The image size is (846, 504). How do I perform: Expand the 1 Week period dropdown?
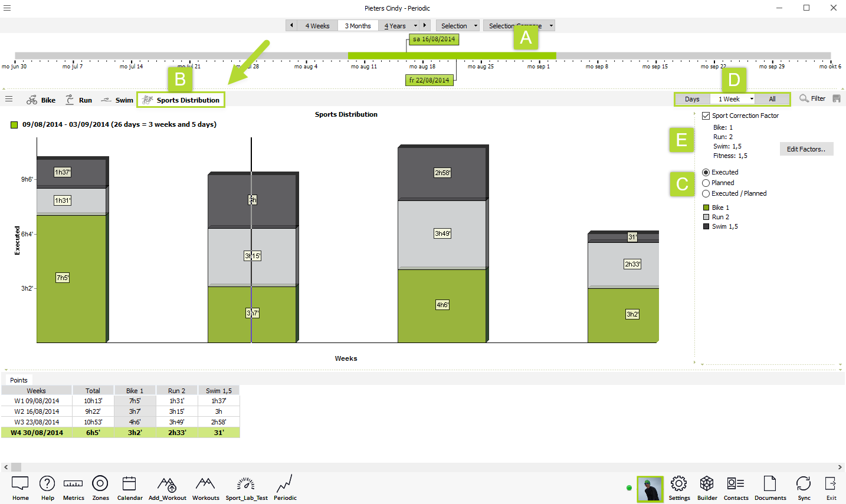pos(752,99)
